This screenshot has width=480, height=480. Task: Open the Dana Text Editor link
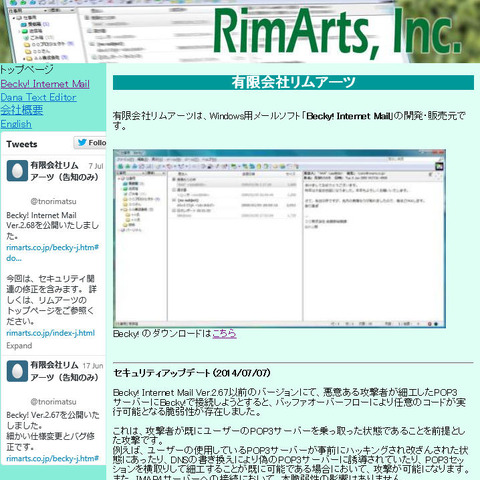[38, 97]
